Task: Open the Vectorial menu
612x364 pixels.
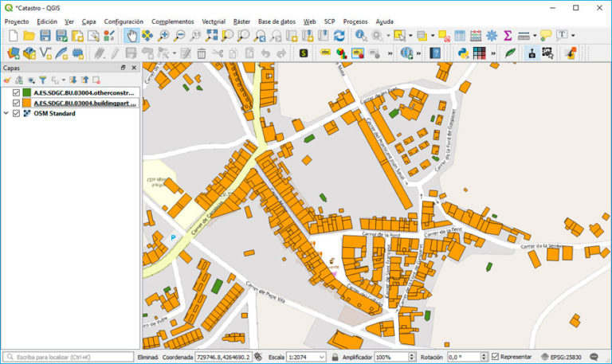Action: click(214, 22)
